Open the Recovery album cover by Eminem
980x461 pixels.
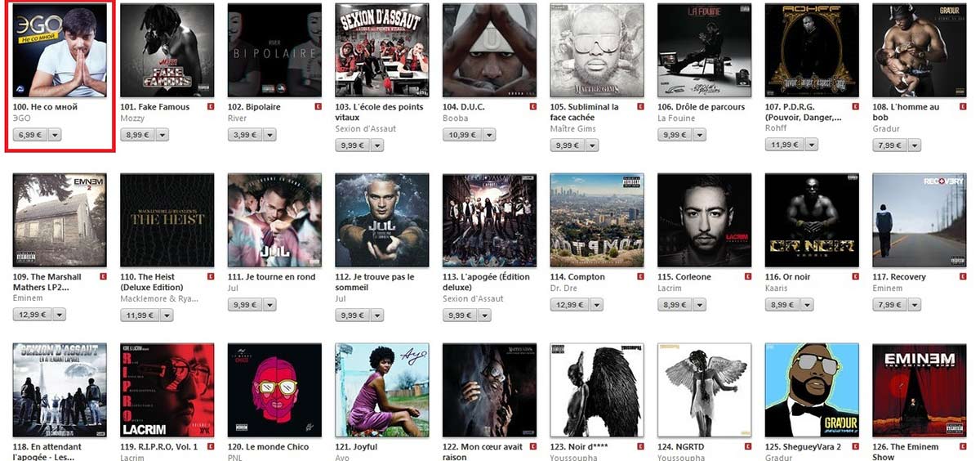pos(920,220)
